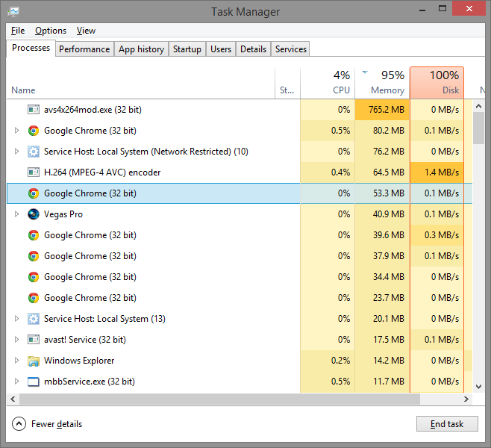Select the Processes tab

point(31,48)
